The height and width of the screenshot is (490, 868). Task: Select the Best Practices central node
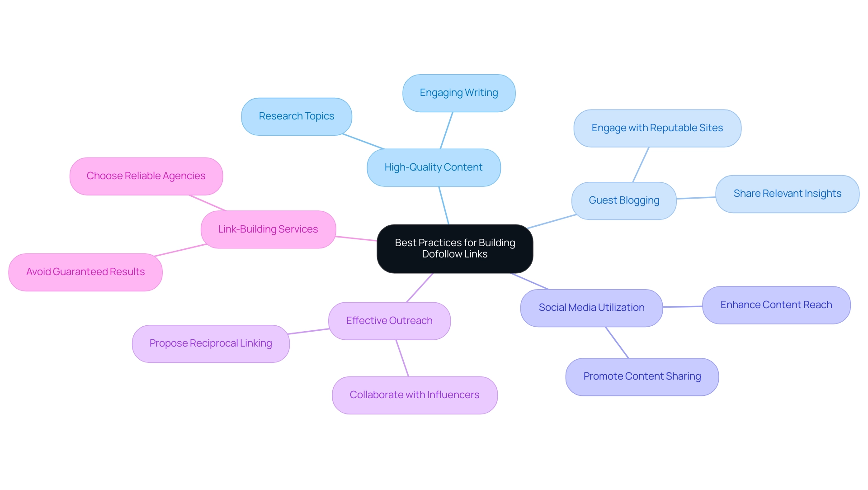tap(454, 247)
